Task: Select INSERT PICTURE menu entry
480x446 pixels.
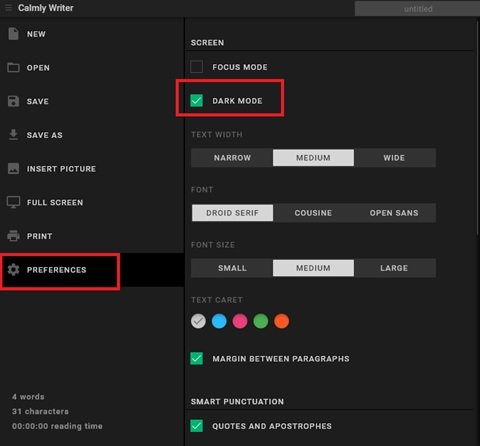Action: point(92,169)
